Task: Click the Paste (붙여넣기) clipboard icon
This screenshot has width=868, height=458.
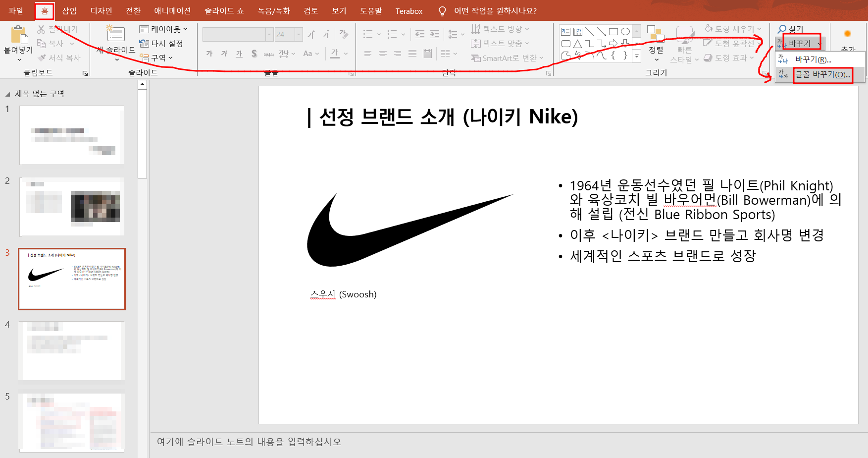Action: 19,35
